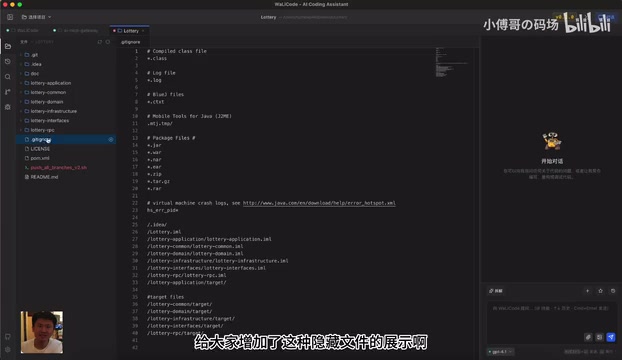Open push_all_branches_v2.sh script file
The height and width of the screenshot is (360, 622).
[x=66, y=168]
